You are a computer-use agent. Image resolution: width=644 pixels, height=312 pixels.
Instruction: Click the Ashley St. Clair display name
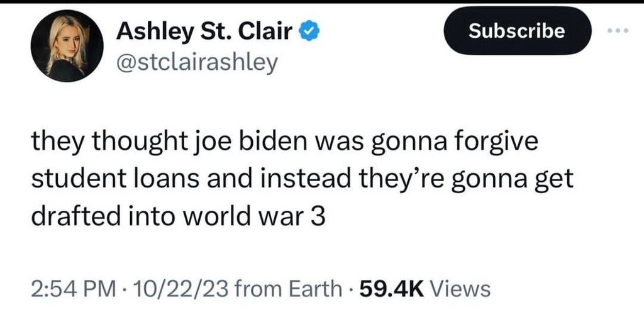[208, 30]
